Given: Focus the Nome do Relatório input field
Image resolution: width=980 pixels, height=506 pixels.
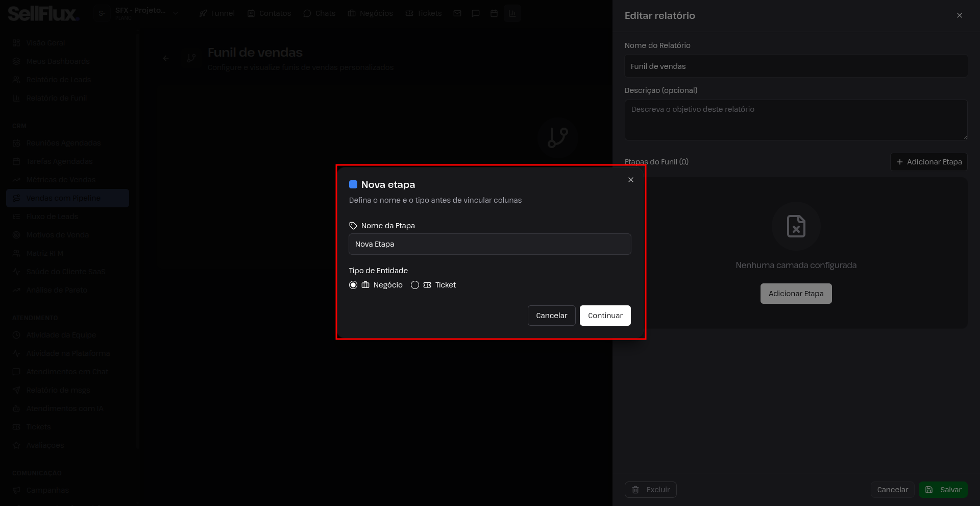Looking at the screenshot, I should click(796, 66).
